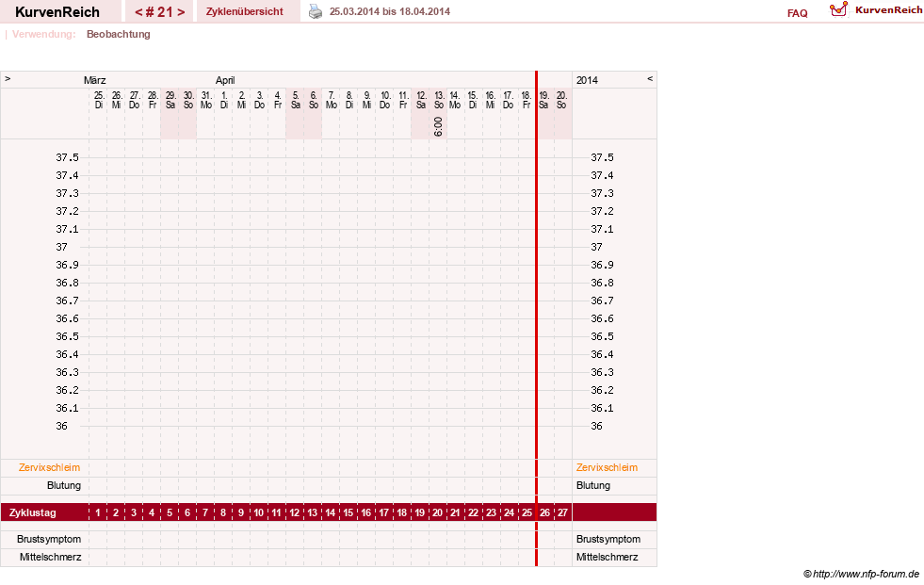This screenshot has height=585, width=924.
Task: Go to next cycle with the > after #21
Action: tap(181, 12)
